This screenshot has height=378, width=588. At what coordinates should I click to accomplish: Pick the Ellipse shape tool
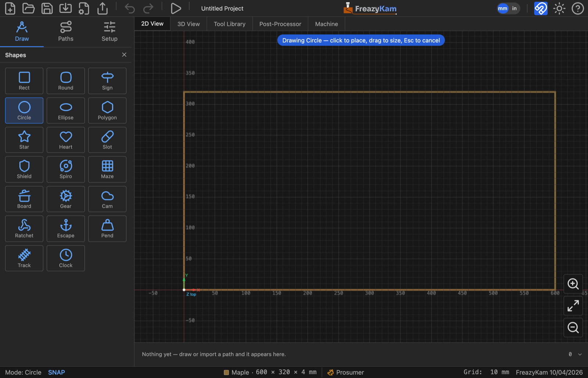tap(66, 111)
